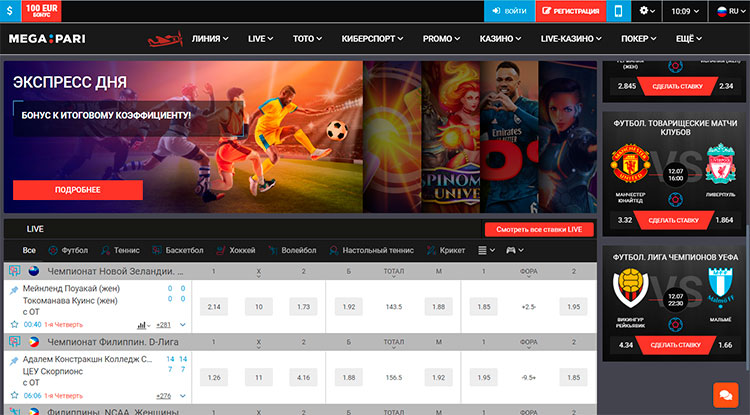The height and width of the screenshot is (415, 750).
Task: Open the ТОТО menu
Action: tap(307, 39)
